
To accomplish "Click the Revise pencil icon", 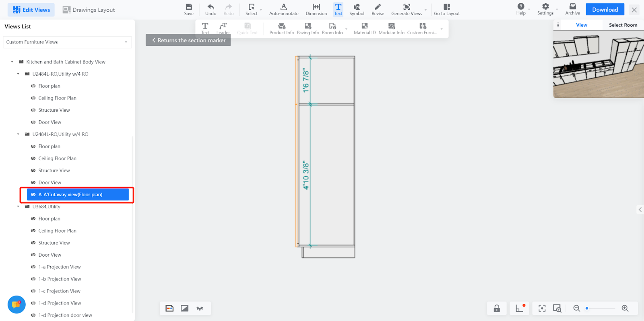I will tap(378, 9).
